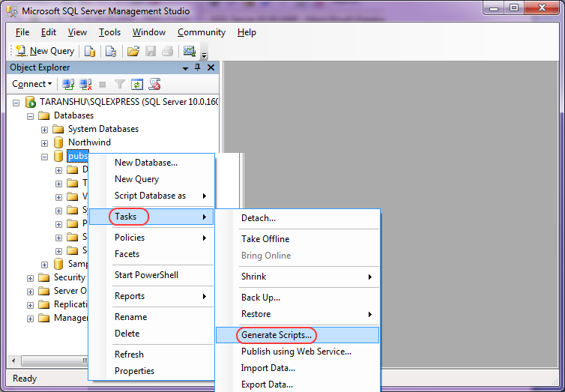
Task: Choose Generate Scripts... in the Tasks submenu
Action: [297, 335]
